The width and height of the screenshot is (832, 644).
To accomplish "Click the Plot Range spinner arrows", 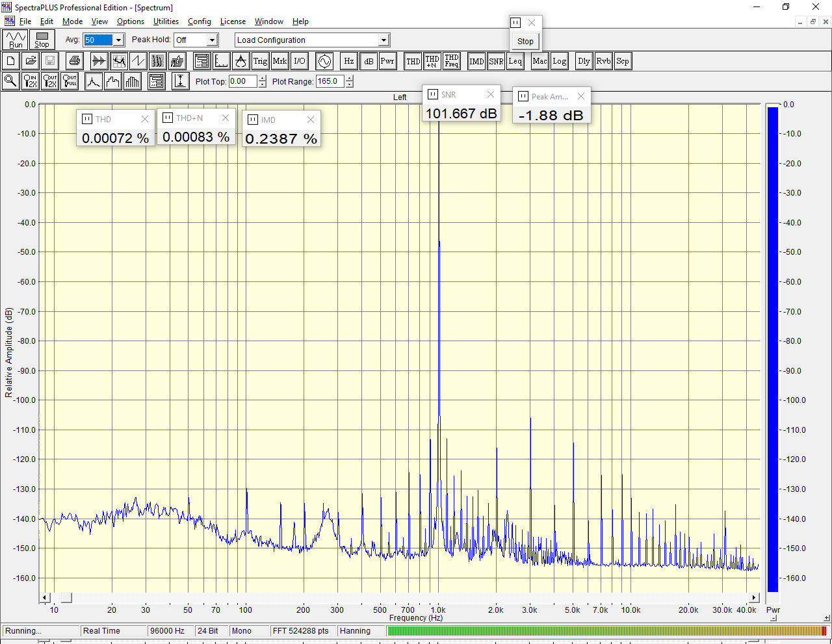I will pyautogui.click(x=350, y=81).
